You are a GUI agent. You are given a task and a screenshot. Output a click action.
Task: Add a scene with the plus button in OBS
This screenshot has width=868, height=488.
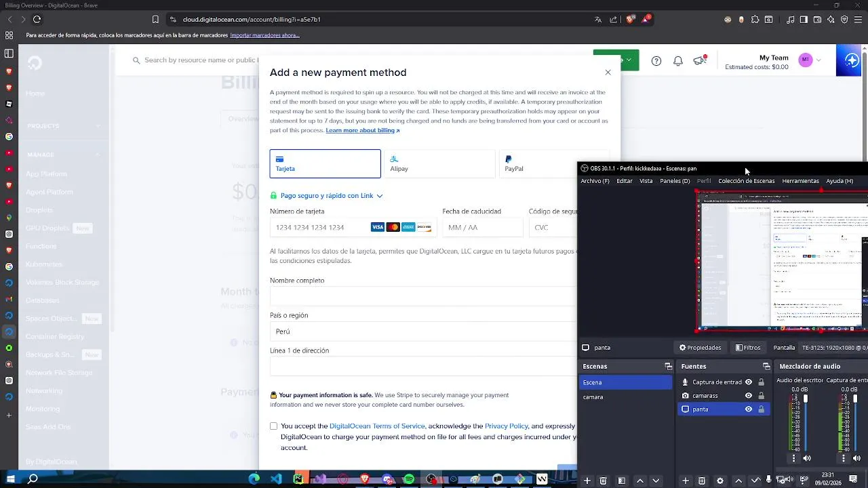pyautogui.click(x=587, y=481)
